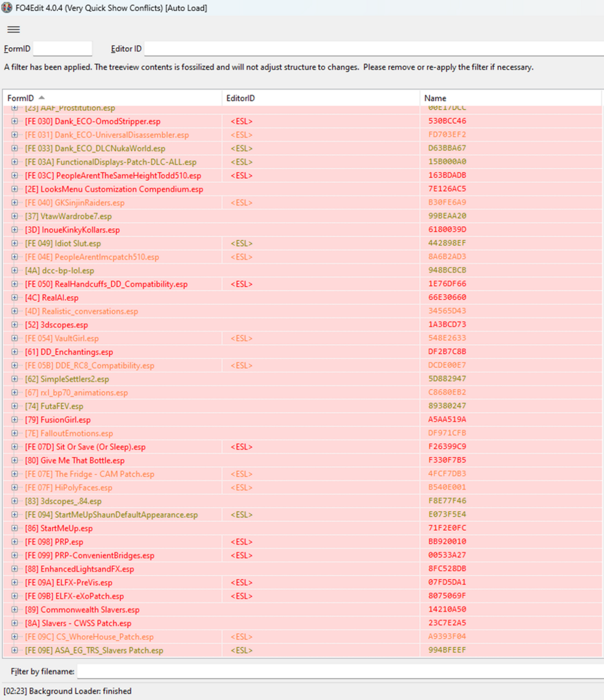Image resolution: width=604 pixels, height=700 pixels.
Task: Click the FO4Edit application icon in title bar
Action: tap(6, 8)
